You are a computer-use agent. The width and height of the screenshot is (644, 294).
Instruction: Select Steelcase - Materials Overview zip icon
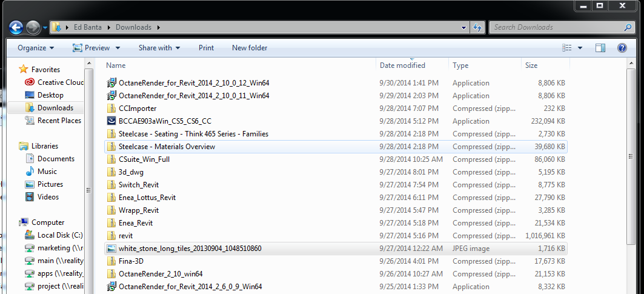click(111, 146)
